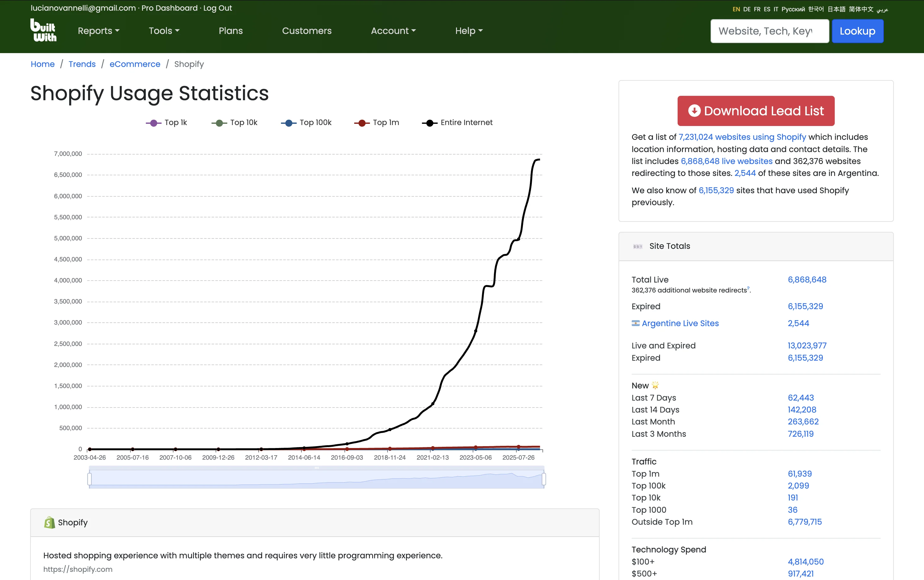
Task: Click Top 10k traffic value 191
Action: pos(793,498)
